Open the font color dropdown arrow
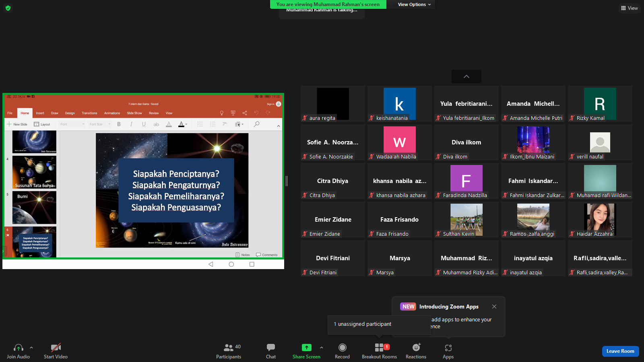 pyautogui.click(x=186, y=124)
